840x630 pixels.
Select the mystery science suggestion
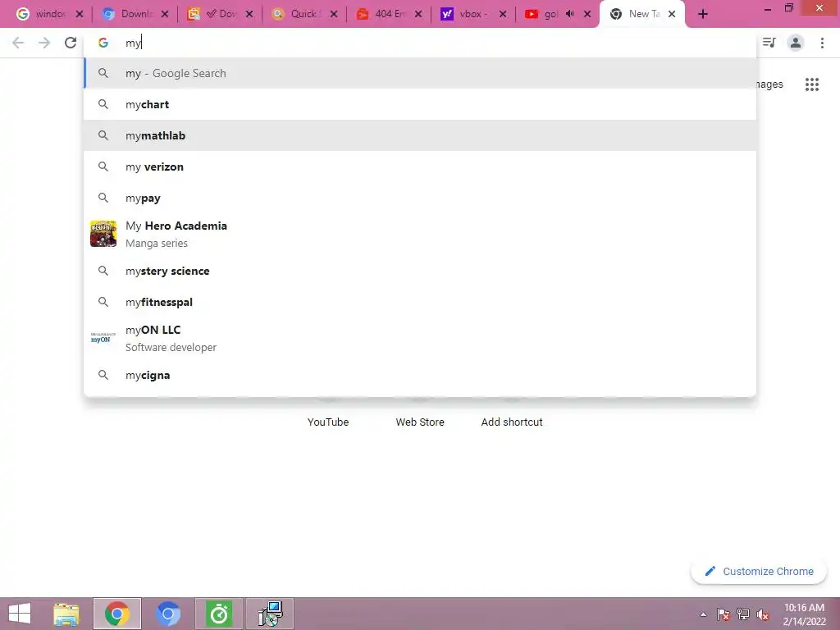[420, 271]
